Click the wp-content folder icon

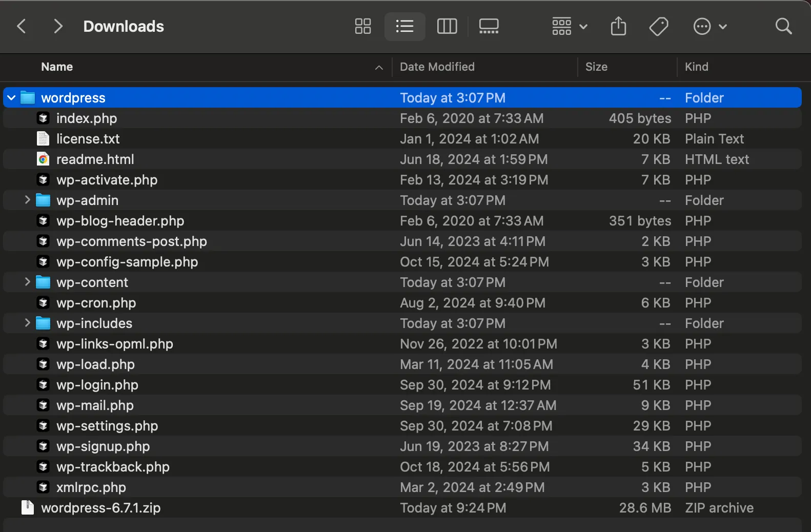click(43, 282)
